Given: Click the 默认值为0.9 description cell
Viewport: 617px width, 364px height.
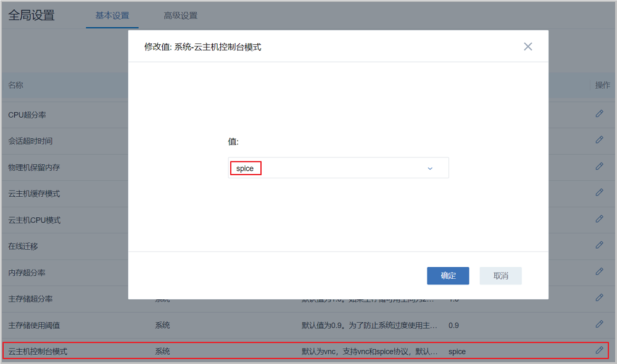Looking at the screenshot, I should pyautogui.click(x=369, y=325).
